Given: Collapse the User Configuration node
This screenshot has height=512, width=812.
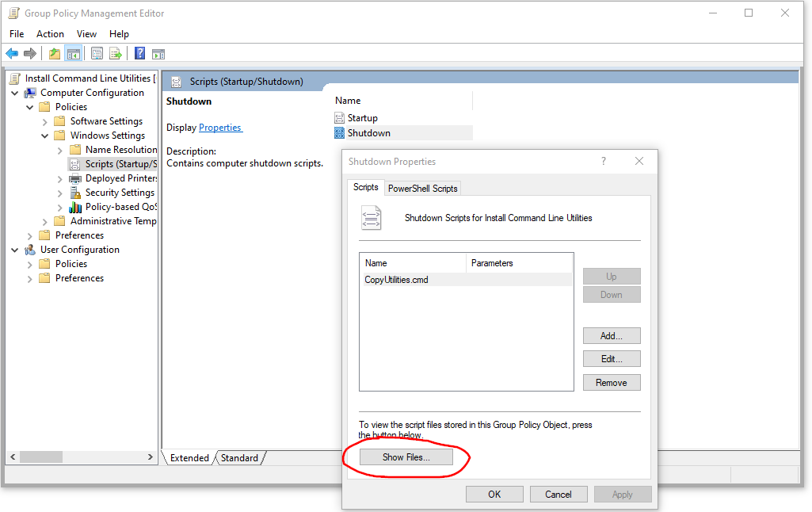Looking at the screenshot, I should pyautogui.click(x=14, y=250).
